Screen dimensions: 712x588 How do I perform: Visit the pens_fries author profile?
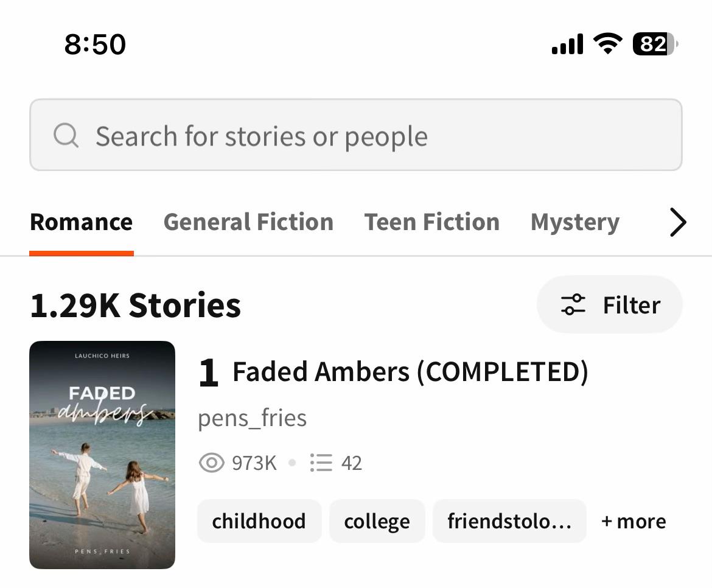pos(253,418)
